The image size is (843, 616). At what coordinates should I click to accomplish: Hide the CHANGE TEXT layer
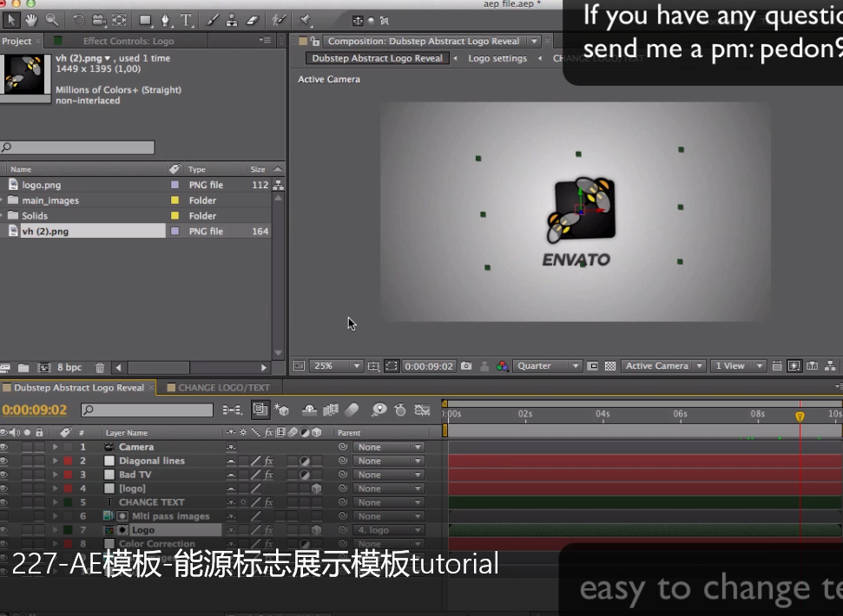(3, 502)
